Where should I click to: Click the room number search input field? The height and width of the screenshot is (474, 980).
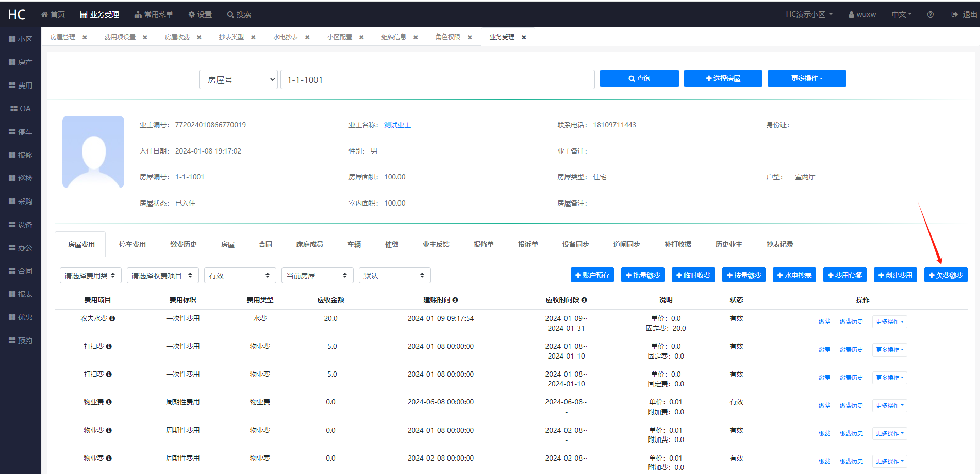pos(437,80)
